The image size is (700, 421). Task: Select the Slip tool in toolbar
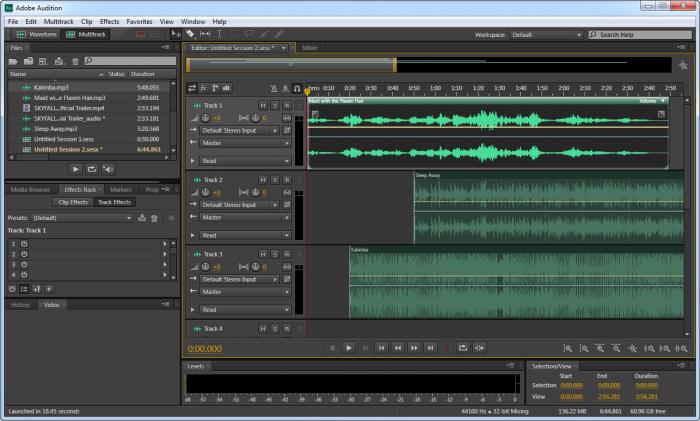point(205,34)
